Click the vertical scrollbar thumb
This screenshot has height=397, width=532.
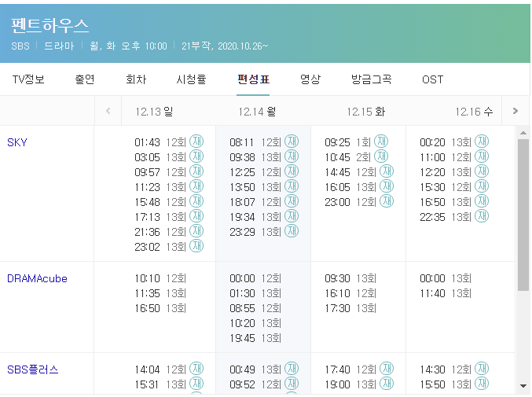click(523, 215)
